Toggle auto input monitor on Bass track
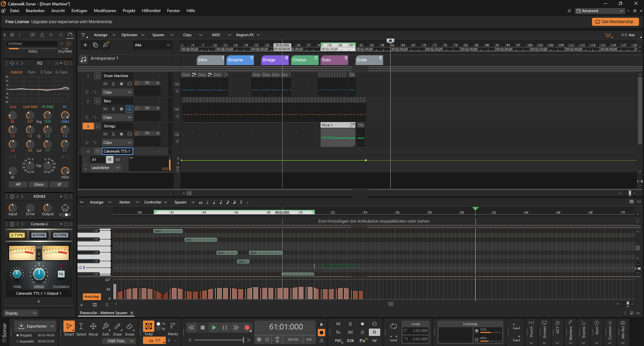The width and height of the screenshot is (644, 346). [130, 109]
